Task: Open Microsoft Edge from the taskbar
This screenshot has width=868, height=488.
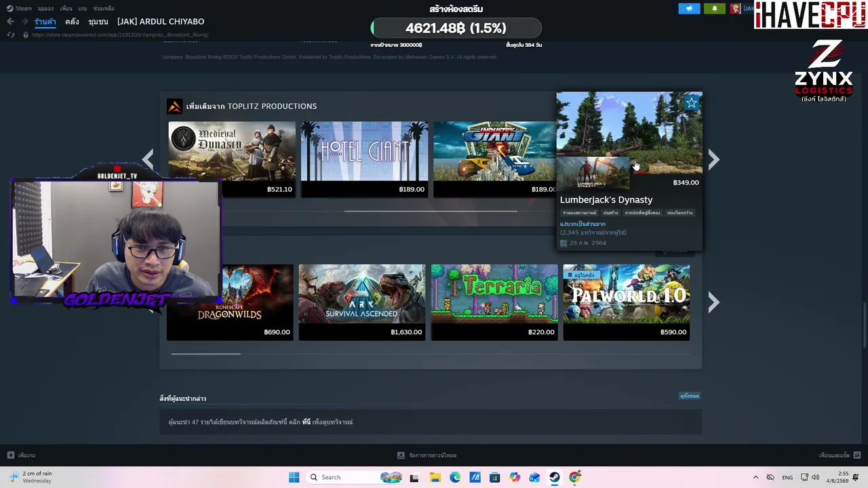Action: point(455,477)
